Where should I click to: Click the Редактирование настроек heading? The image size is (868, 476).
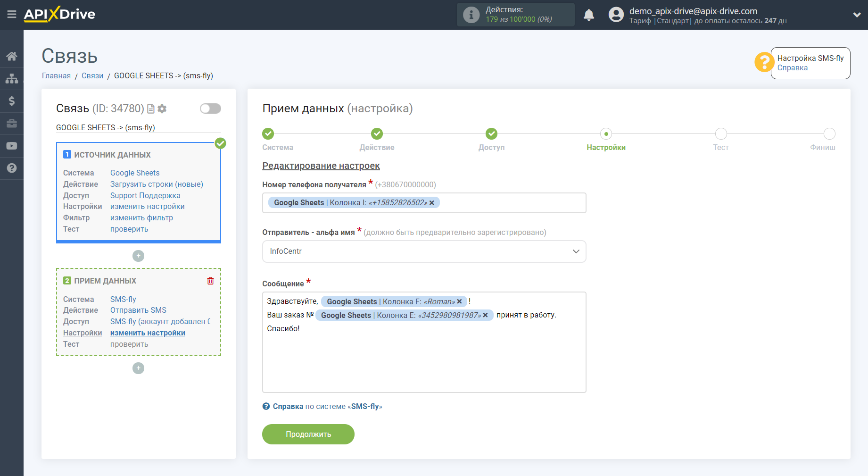point(321,166)
